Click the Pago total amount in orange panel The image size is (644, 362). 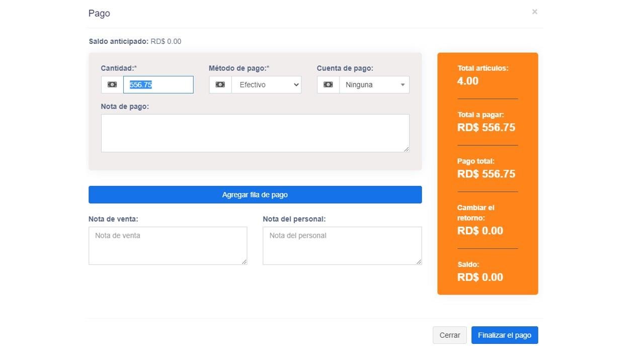click(x=486, y=174)
